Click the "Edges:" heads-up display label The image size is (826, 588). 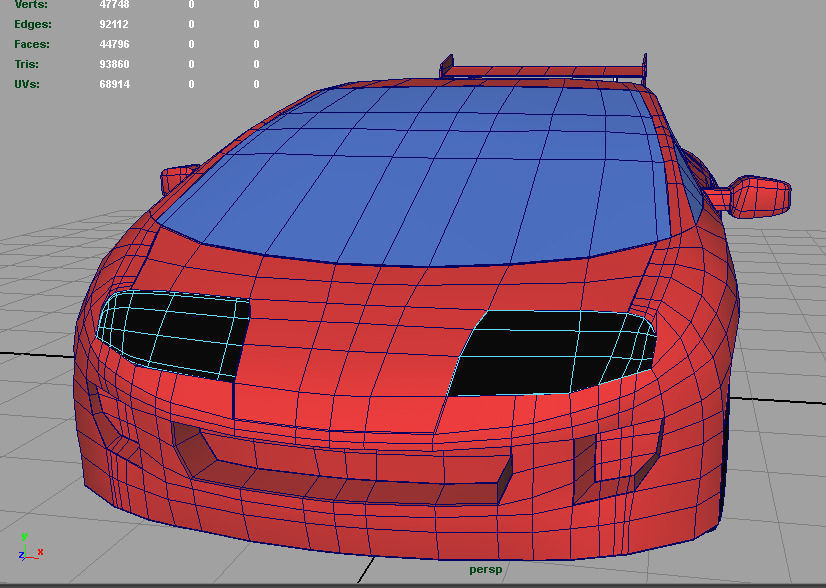[33, 24]
